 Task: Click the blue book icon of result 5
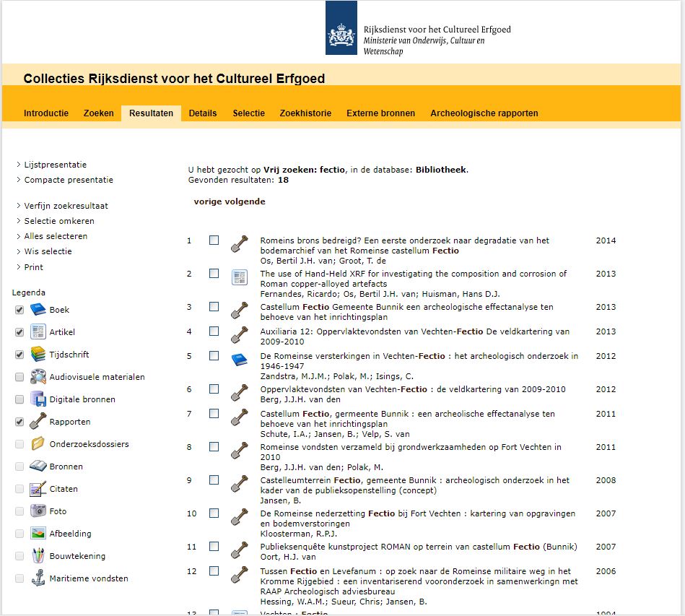239,360
